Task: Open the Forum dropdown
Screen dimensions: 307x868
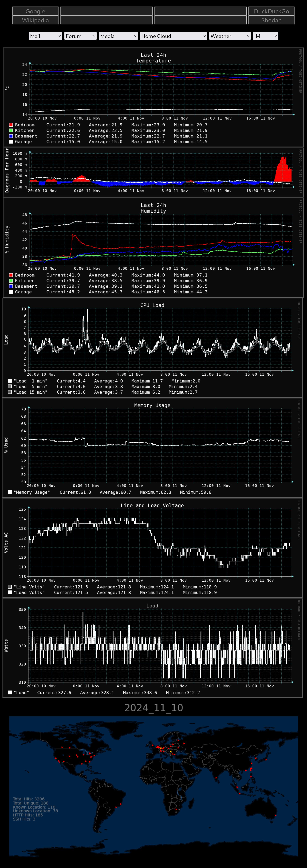Action: pyautogui.click(x=80, y=36)
